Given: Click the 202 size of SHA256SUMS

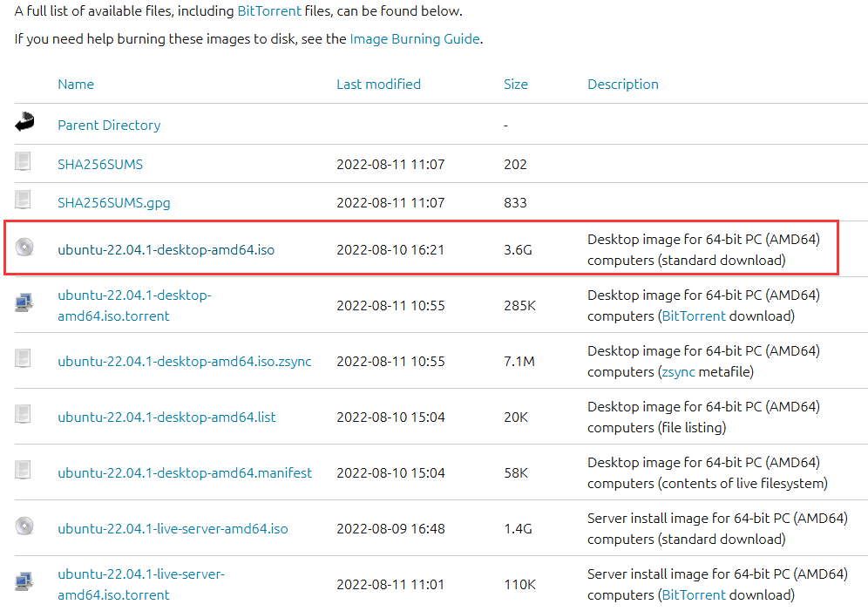Looking at the screenshot, I should tap(515, 165).
